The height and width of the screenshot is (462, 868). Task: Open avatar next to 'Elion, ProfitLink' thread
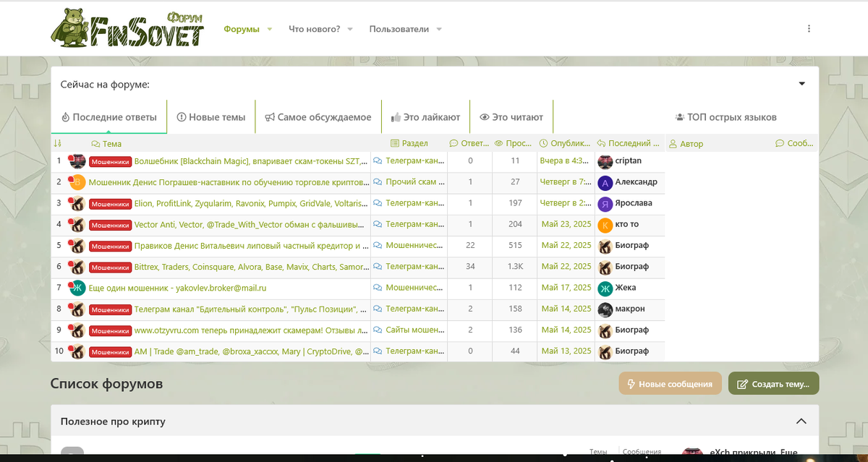pos(77,204)
